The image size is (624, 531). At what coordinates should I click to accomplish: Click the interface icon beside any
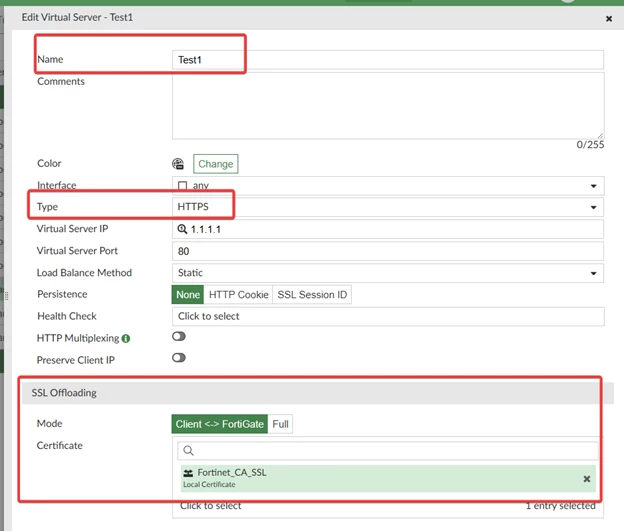click(x=182, y=186)
